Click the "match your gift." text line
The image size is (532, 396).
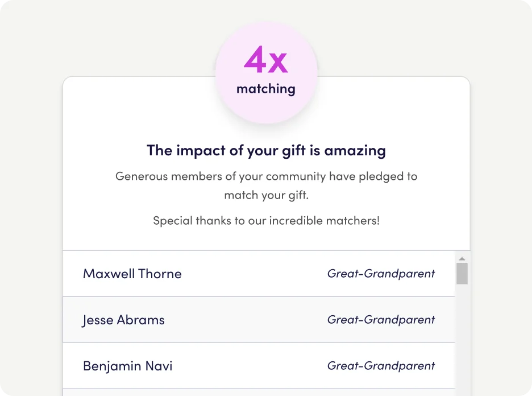point(266,196)
